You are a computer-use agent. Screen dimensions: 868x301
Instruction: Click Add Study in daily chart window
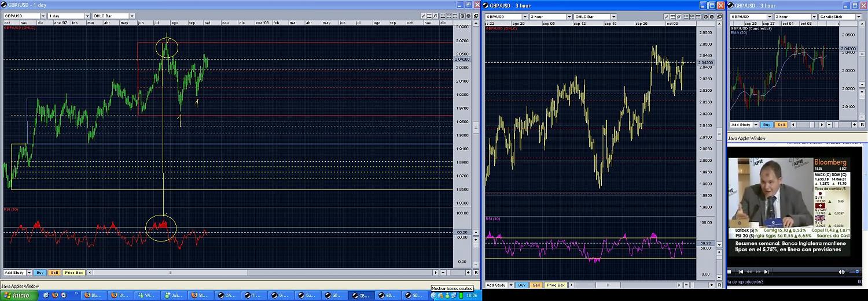click(14, 272)
